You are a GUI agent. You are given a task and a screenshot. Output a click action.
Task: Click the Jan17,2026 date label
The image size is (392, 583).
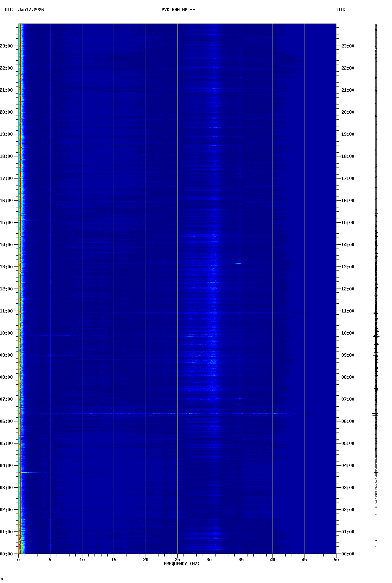31,10
